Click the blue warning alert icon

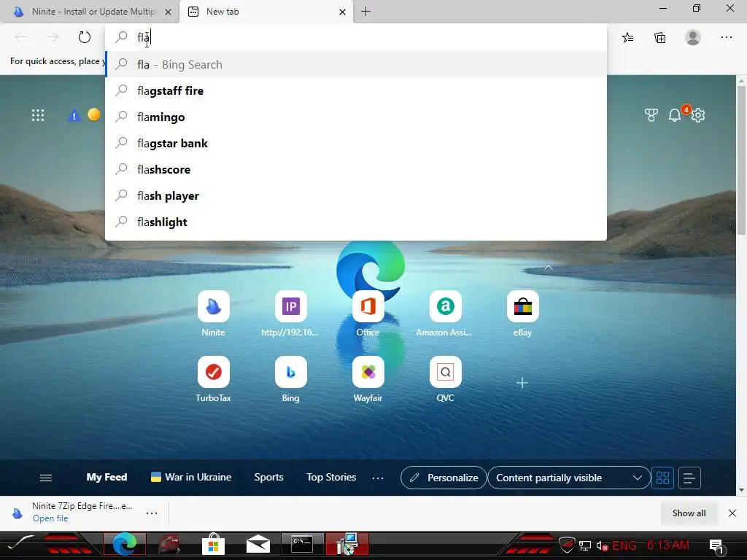click(x=74, y=115)
